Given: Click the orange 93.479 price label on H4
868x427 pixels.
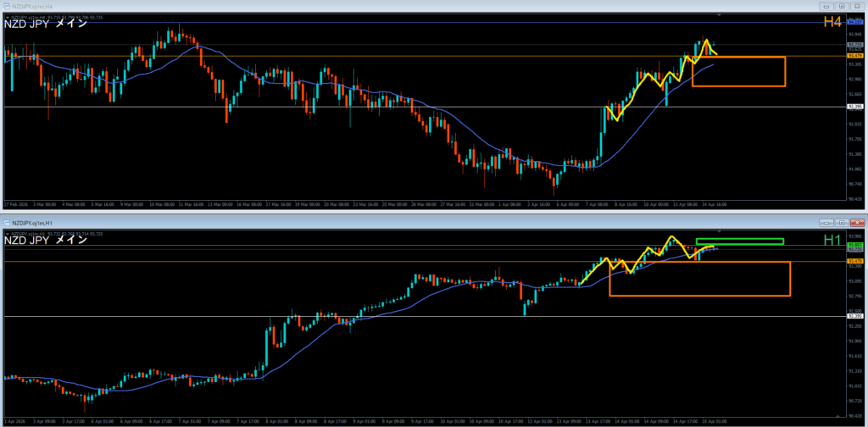Looking at the screenshot, I should (x=854, y=56).
